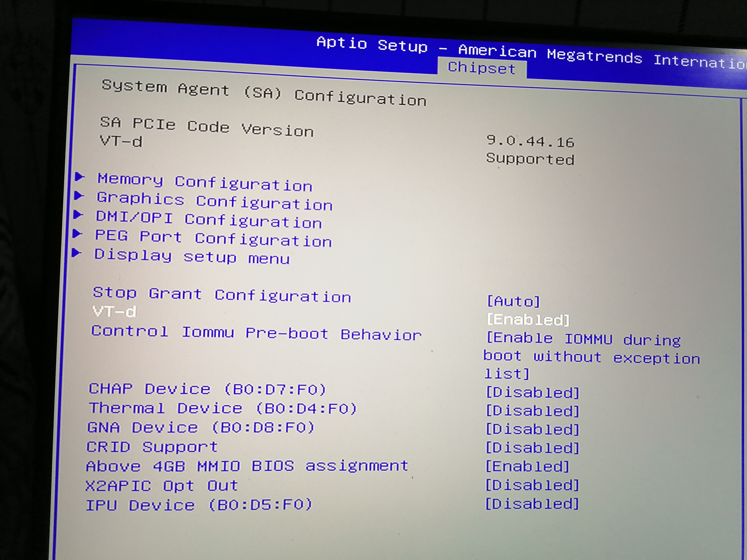The image size is (747, 560).
Task: Toggle VT-d [Enabled] value
Action: pyautogui.click(x=528, y=320)
